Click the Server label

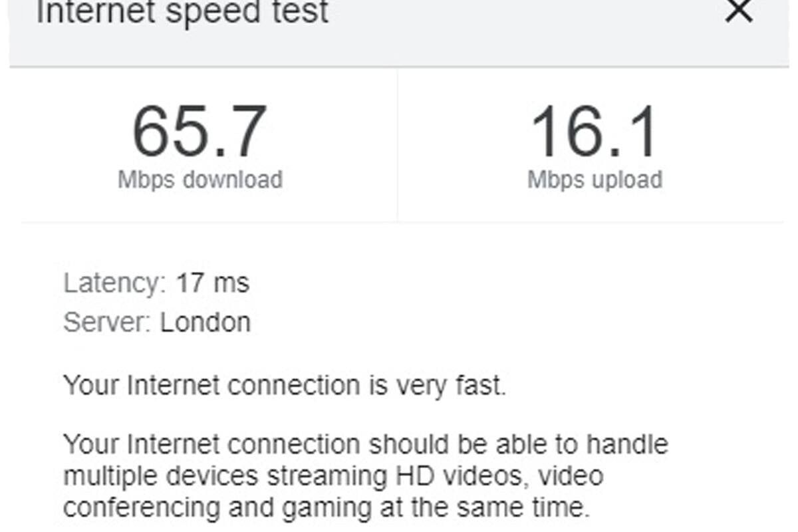click(107, 323)
